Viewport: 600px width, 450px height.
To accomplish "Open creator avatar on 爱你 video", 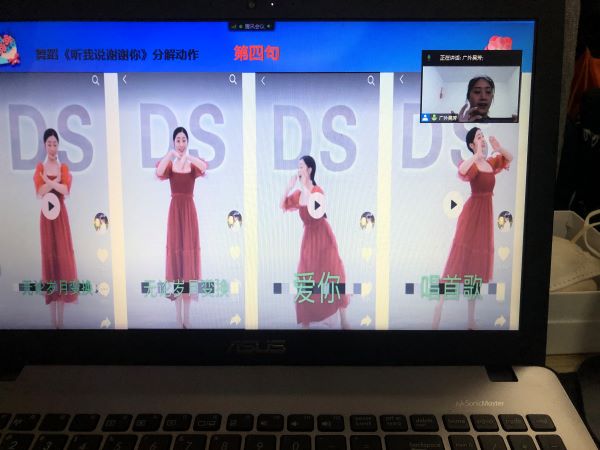I will pyautogui.click(x=367, y=220).
